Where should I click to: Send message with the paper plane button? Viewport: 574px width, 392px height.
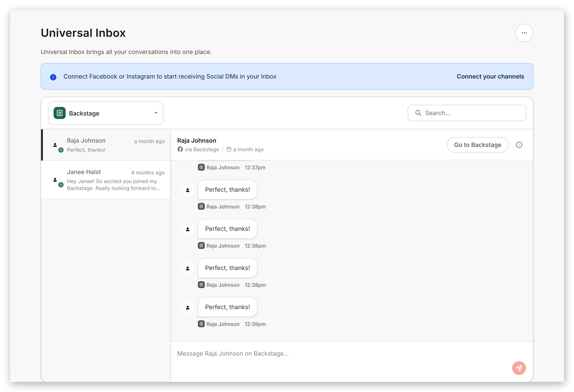click(x=519, y=368)
